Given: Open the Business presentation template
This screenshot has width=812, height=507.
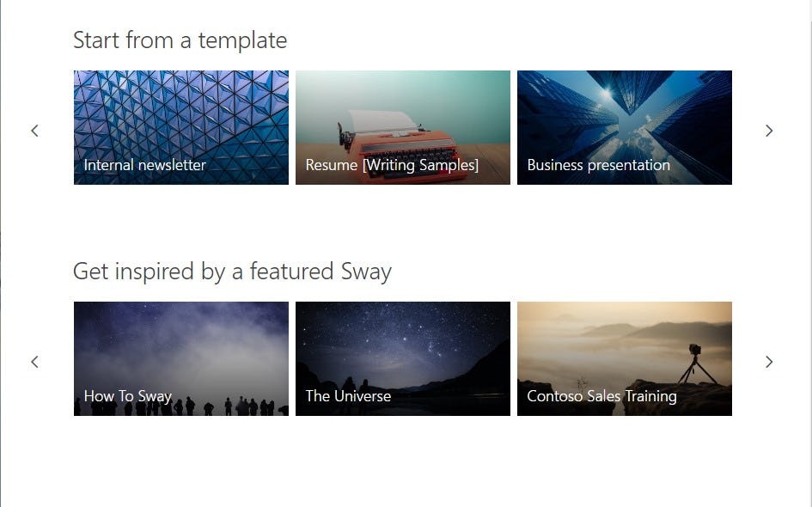Looking at the screenshot, I should (624, 127).
